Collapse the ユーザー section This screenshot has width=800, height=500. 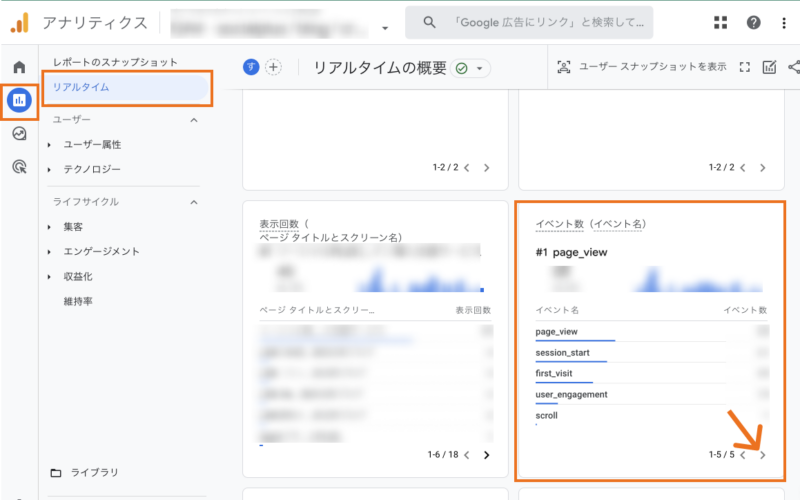[x=194, y=120]
